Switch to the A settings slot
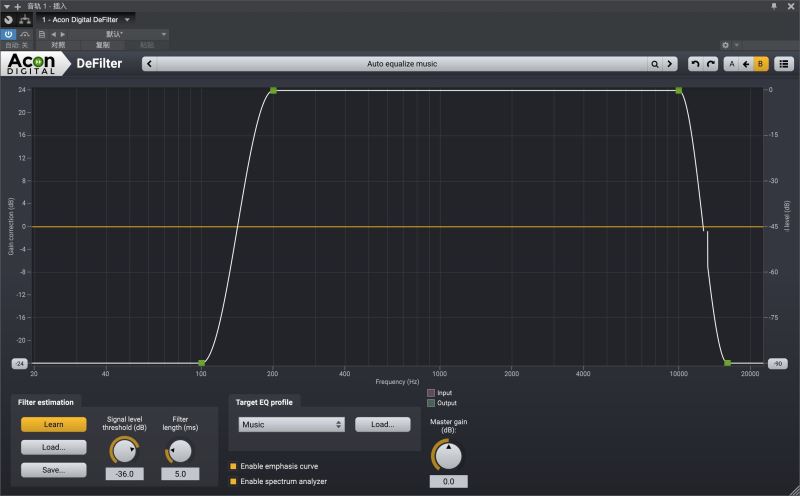800x496 pixels. pos(732,64)
